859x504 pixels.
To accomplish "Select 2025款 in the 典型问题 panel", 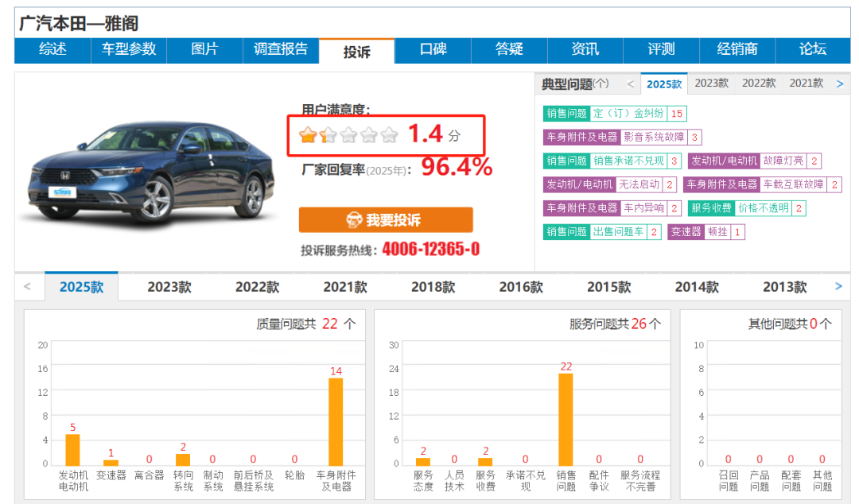I will click(664, 83).
